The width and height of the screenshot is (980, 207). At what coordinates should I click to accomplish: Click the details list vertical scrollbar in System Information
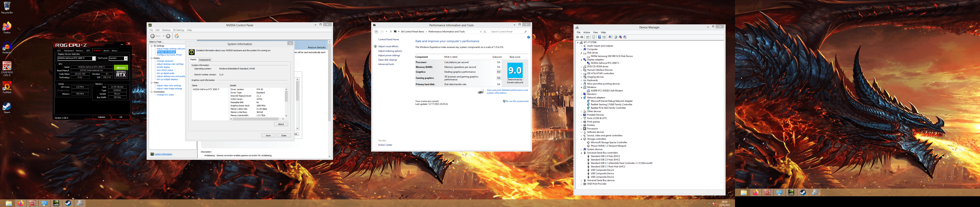pos(286,102)
